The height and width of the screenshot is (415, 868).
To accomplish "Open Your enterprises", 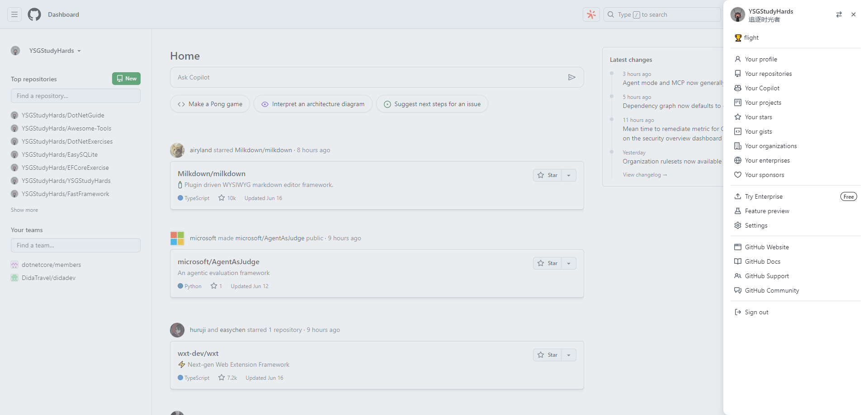I will pos(796,160).
